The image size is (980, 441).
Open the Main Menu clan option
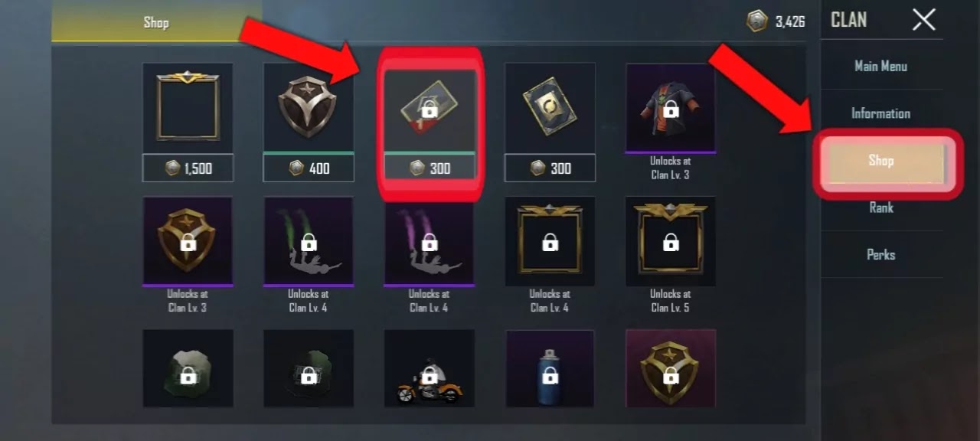point(881,66)
